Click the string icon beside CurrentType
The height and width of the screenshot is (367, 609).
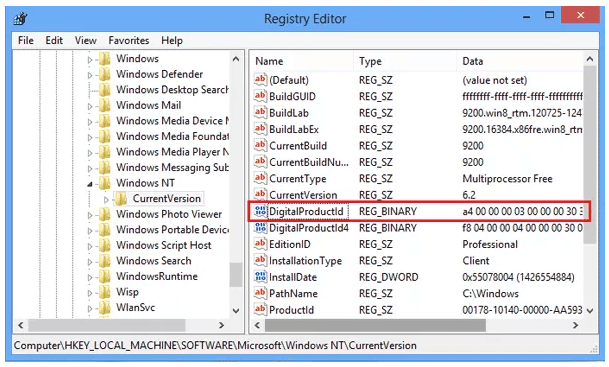click(260, 178)
